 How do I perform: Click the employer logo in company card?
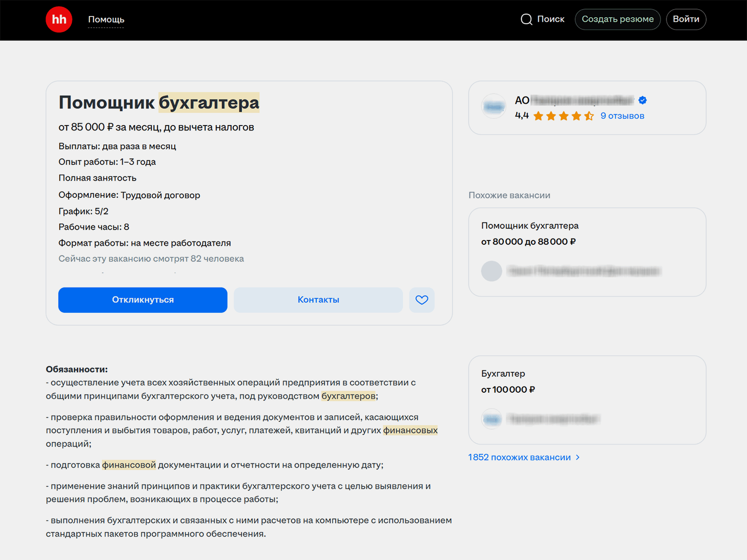click(493, 106)
